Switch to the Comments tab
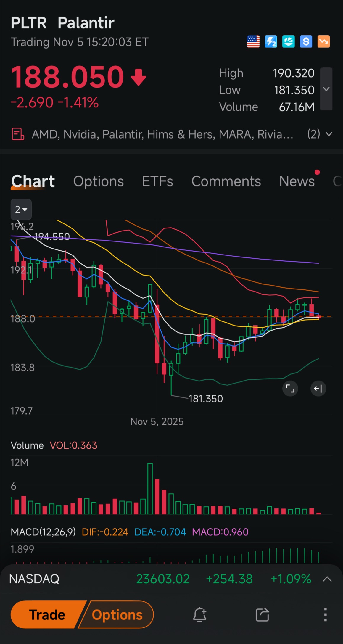This screenshot has height=644, width=343. (x=226, y=181)
